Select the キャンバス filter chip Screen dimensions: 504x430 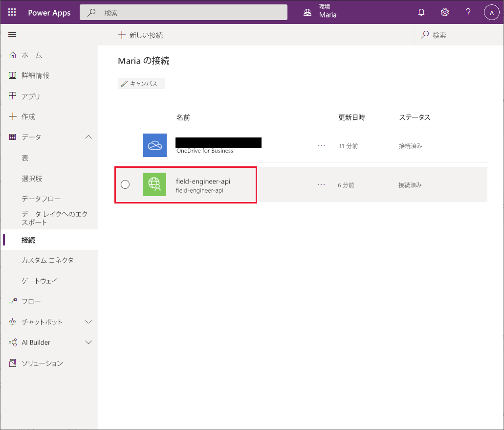[x=141, y=83]
